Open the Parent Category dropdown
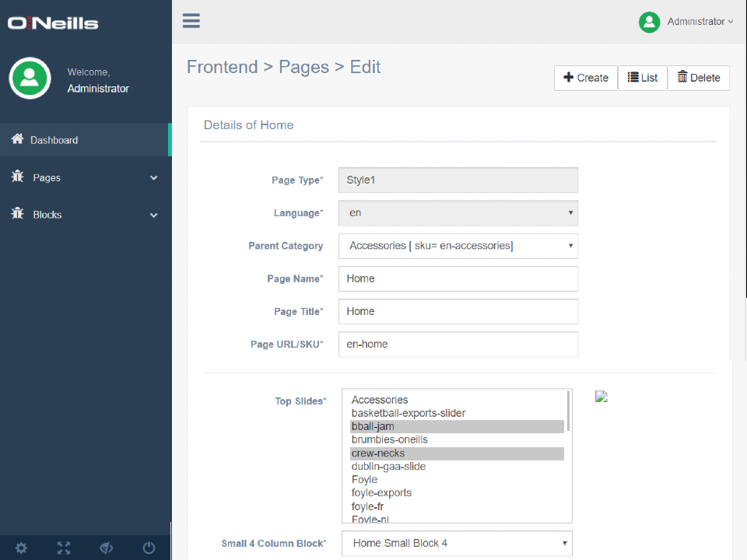 tap(458, 246)
